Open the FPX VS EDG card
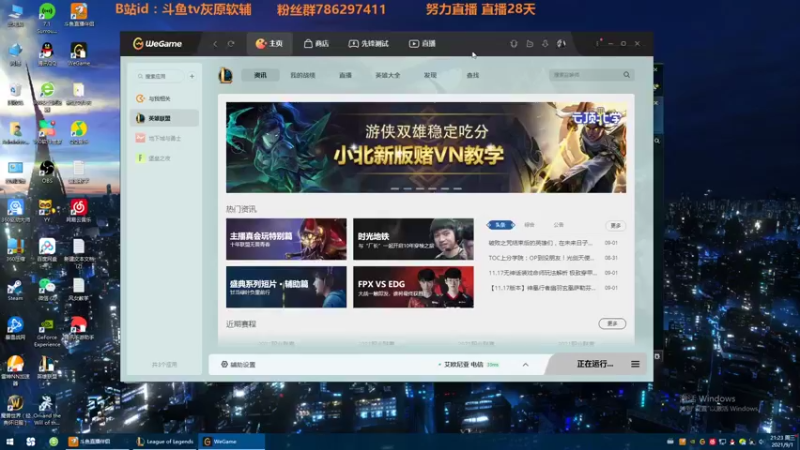 click(413, 287)
